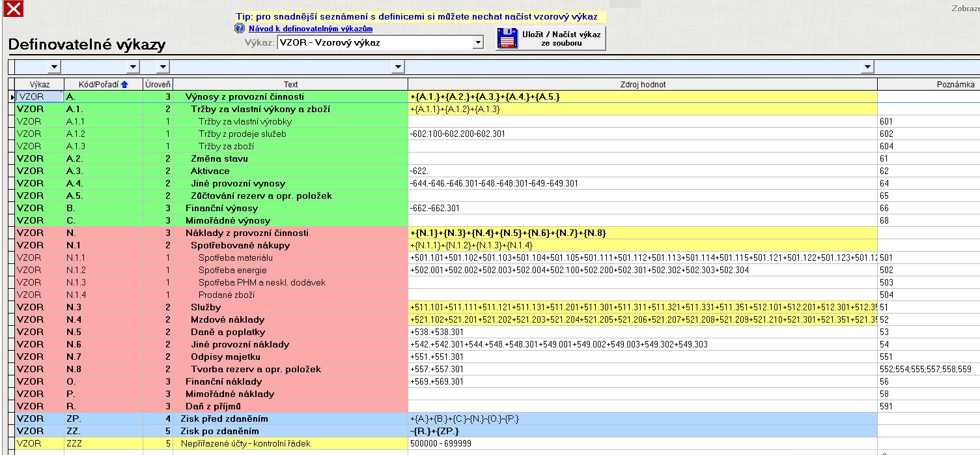
Task: Click the Daň z příjmů text cell
Action: click(x=290, y=406)
